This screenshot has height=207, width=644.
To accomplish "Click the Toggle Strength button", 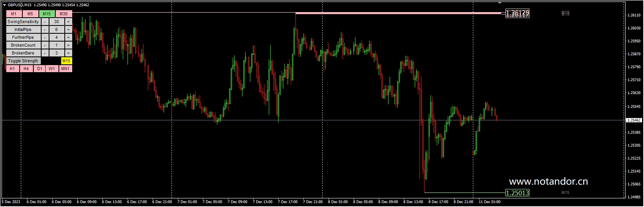I will (23, 61).
